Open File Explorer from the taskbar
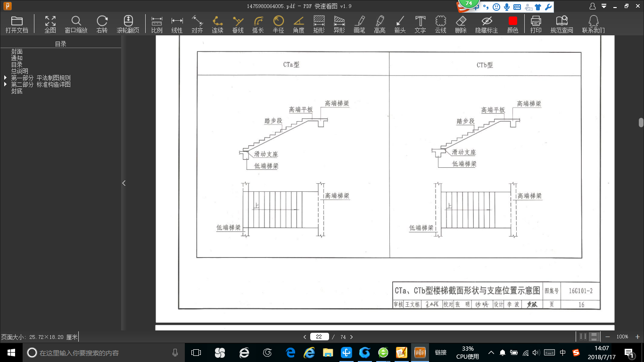This screenshot has height=362, width=644. tap(328, 352)
